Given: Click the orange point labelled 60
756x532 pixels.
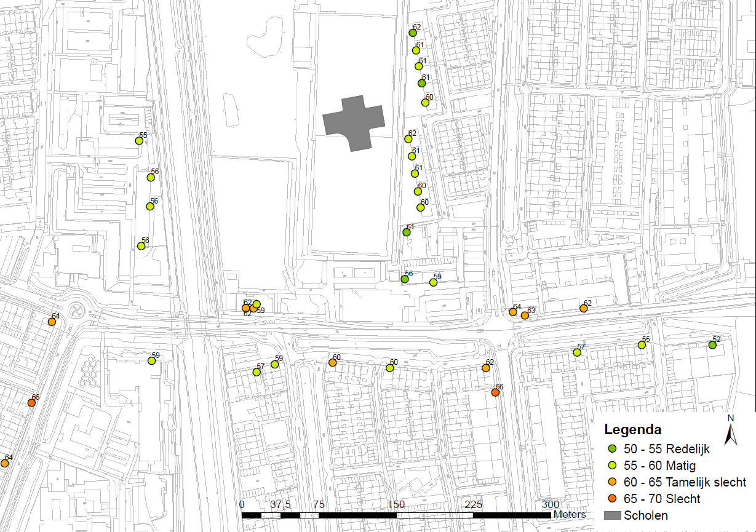Looking at the screenshot, I should 333,363.
